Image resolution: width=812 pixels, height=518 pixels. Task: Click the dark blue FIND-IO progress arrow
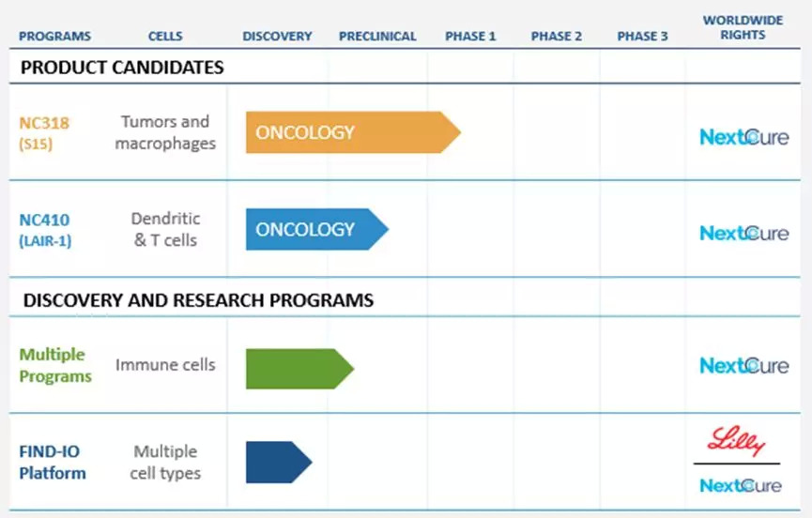pos(278,462)
